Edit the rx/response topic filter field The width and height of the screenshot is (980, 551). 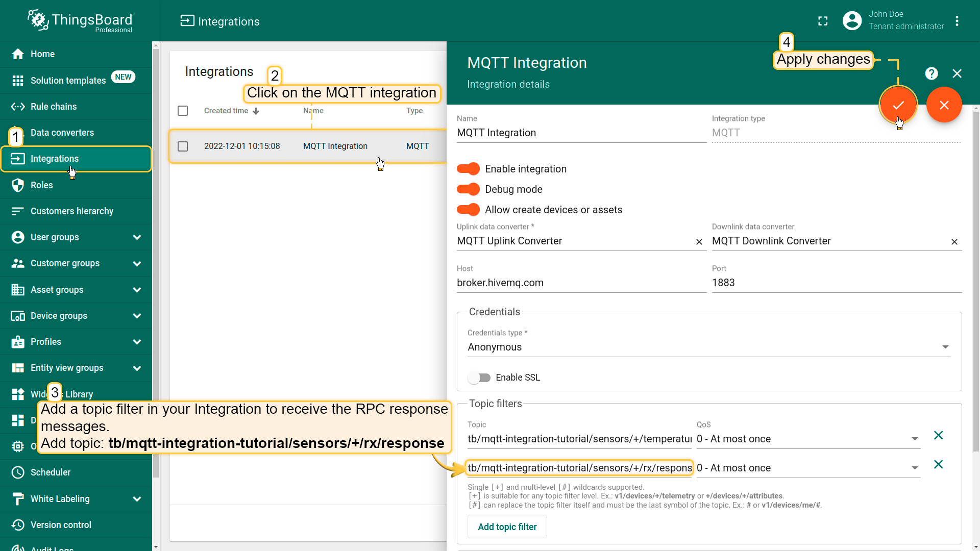pos(579,468)
